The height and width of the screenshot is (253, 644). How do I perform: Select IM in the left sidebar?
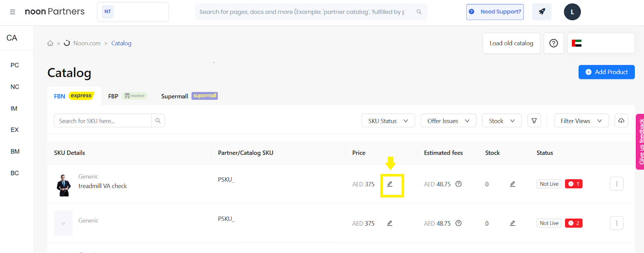[14, 108]
